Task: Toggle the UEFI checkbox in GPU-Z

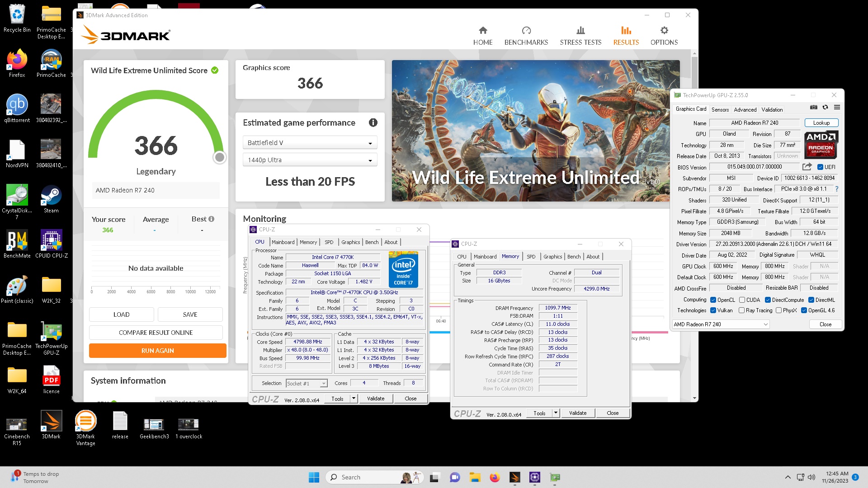Action: click(820, 167)
